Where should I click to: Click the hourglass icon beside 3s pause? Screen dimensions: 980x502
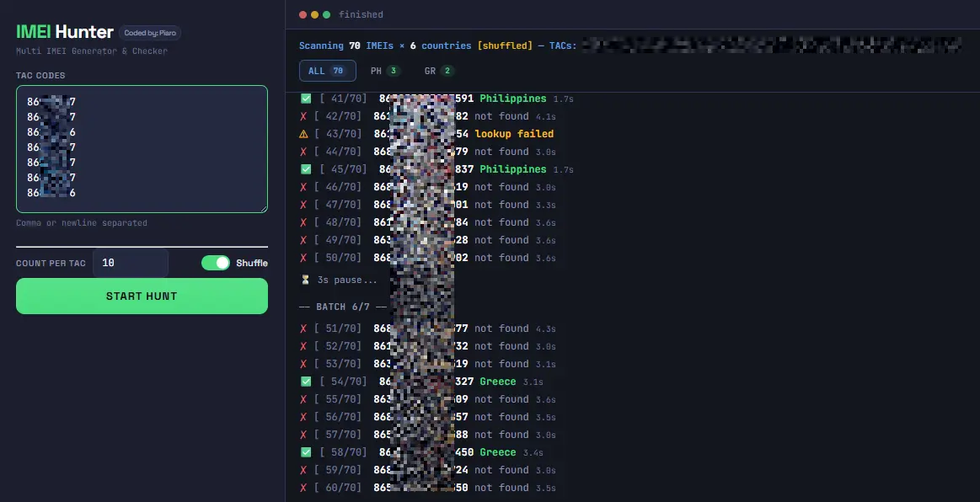coord(305,280)
